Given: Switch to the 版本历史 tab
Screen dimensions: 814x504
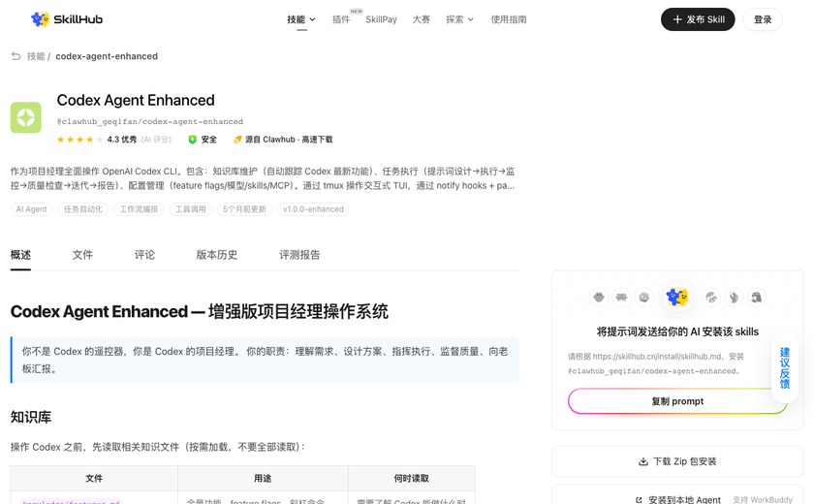Looking at the screenshot, I should [216, 255].
